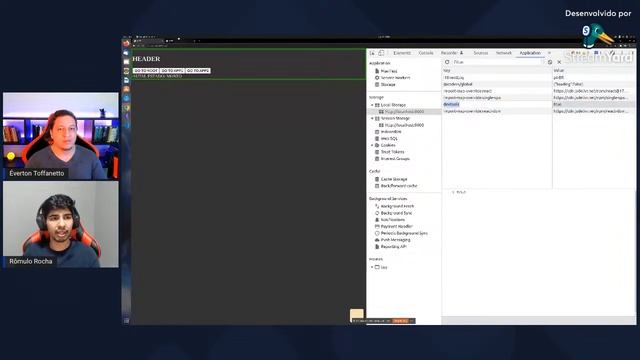Toggle the device toolbar icon
640x360 pixels.
381,53
